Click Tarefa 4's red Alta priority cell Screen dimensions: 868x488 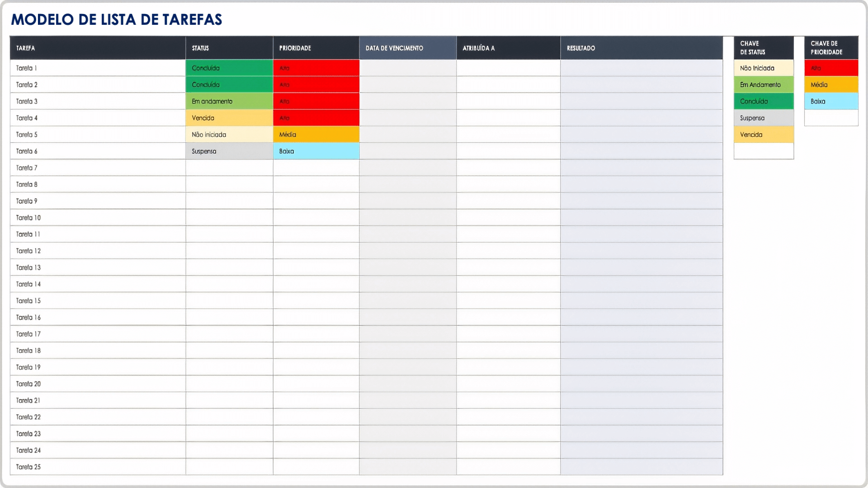click(x=316, y=118)
